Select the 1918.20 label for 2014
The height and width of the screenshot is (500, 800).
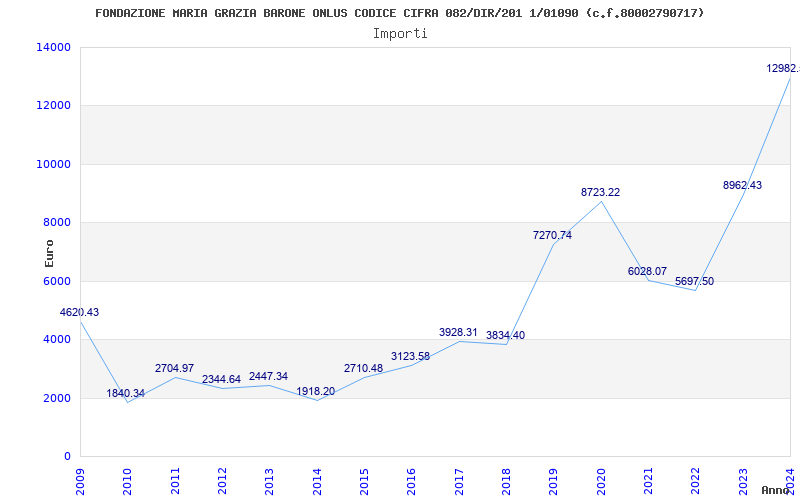(316, 391)
